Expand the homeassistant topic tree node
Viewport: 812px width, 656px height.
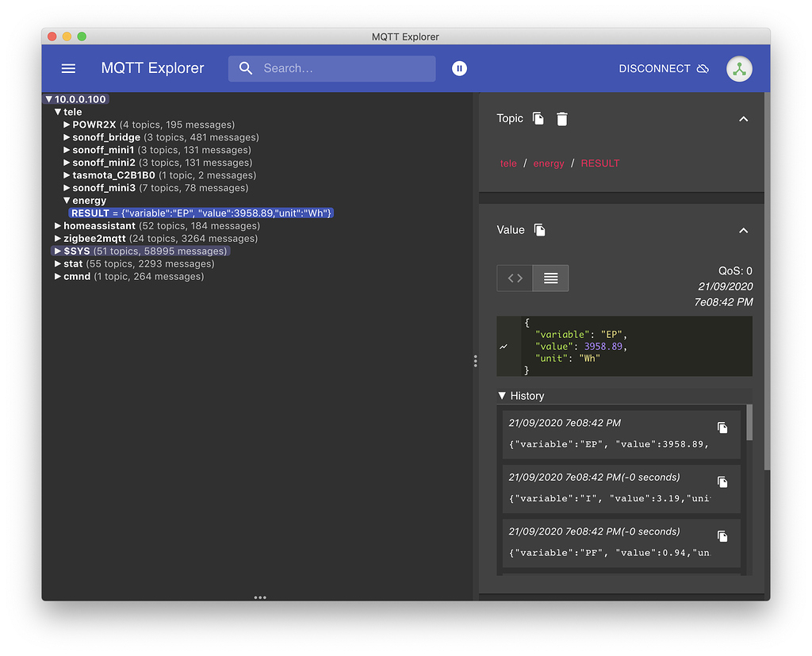click(58, 226)
